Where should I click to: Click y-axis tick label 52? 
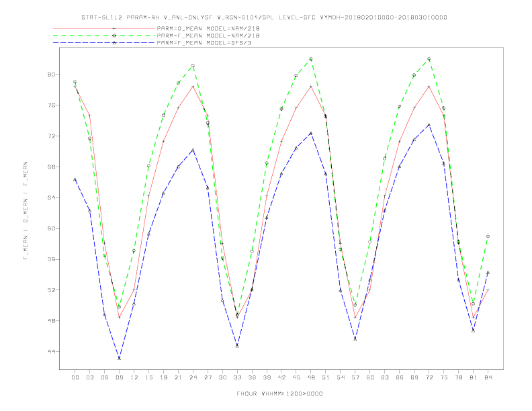coord(51,290)
